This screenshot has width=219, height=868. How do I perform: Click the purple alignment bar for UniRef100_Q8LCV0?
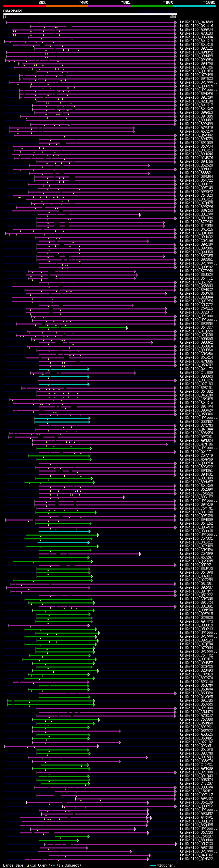[x=89, y=215]
